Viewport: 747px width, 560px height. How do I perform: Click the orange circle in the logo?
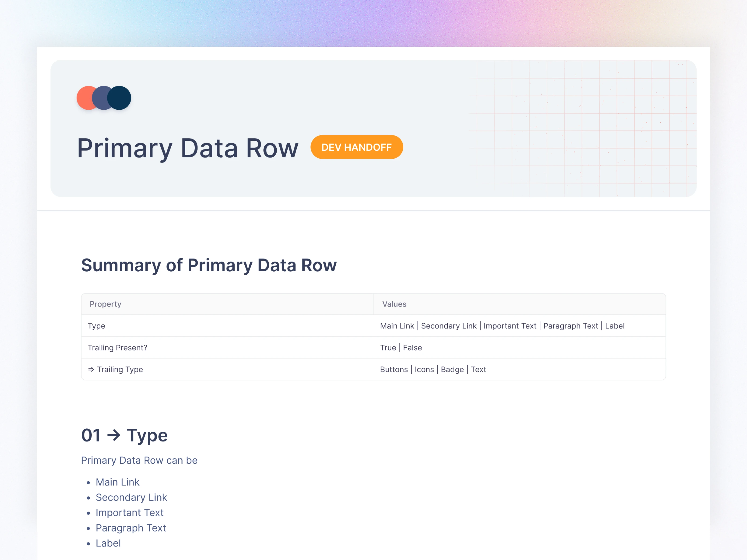[x=84, y=98]
